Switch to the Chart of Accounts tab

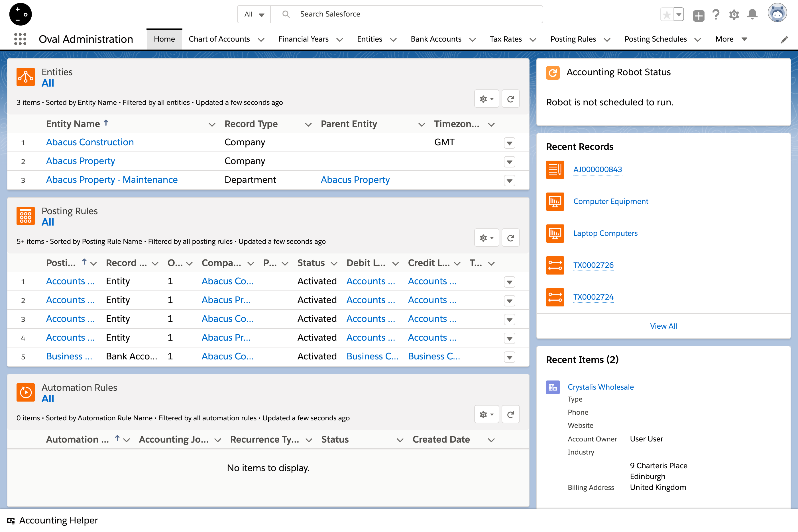[x=219, y=39]
